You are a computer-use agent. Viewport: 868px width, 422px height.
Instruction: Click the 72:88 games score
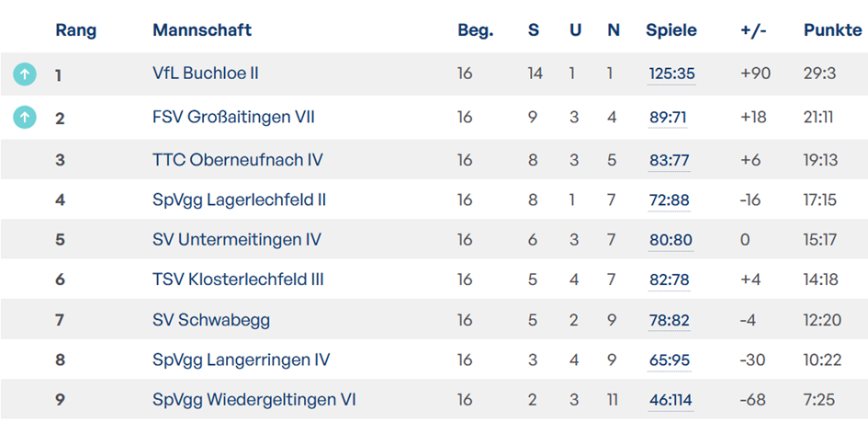coord(669,200)
